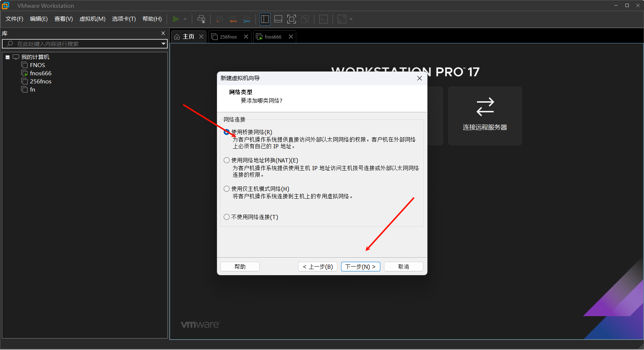Open the 帮助(H) menu
Screen dimensions: 644x350
pos(152,19)
